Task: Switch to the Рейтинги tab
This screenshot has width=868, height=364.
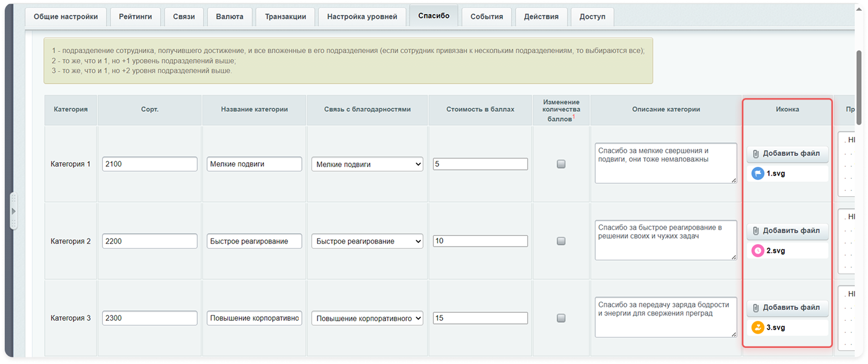Action: point(136,17)
